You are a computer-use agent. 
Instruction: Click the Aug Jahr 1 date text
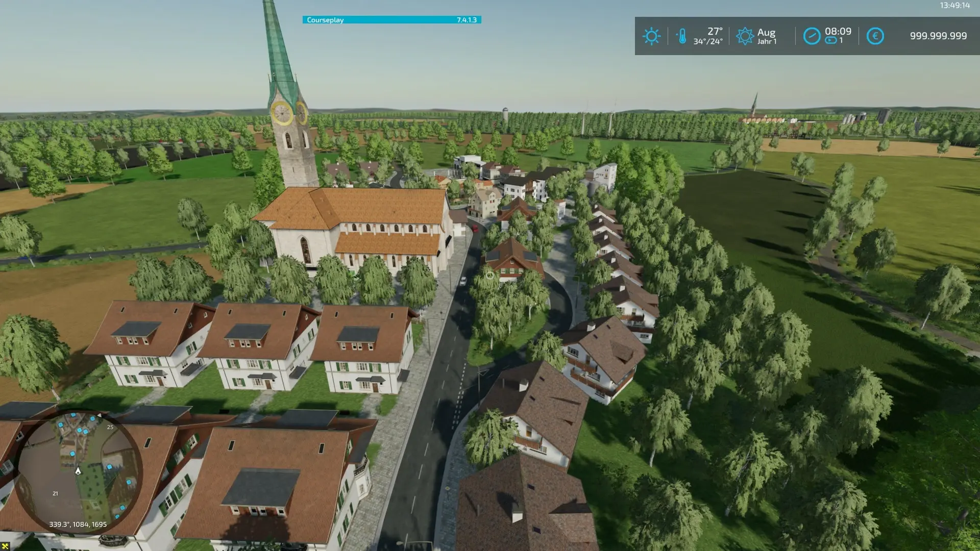767,36
